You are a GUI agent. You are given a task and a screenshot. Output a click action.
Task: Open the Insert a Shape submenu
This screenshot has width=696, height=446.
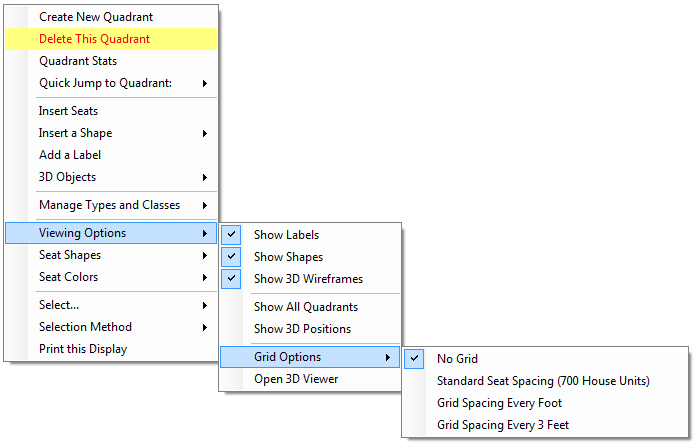(x=75, y=133)
